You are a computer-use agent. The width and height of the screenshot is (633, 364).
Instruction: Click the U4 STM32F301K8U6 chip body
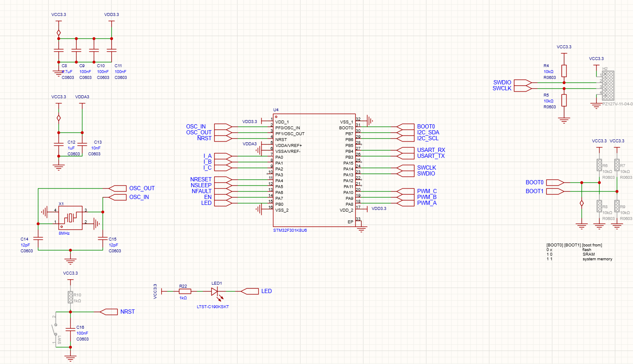[x=314, y=176]
